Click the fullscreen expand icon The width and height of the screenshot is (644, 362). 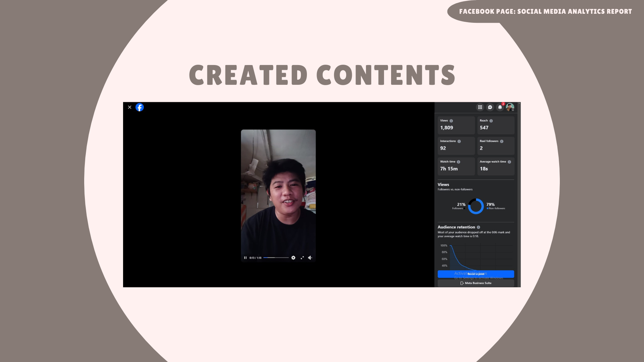click(x=302, y=258)
